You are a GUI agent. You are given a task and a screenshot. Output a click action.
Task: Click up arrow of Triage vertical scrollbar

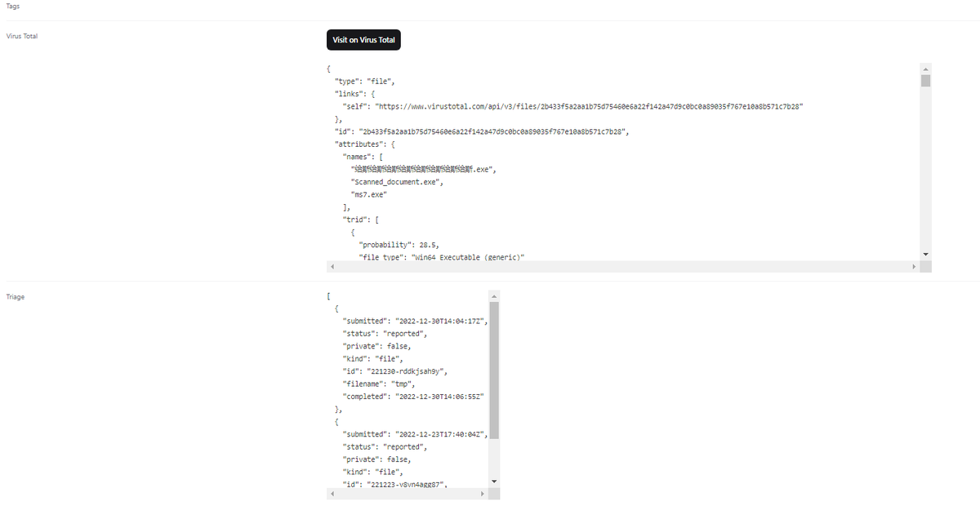point(494,295)
